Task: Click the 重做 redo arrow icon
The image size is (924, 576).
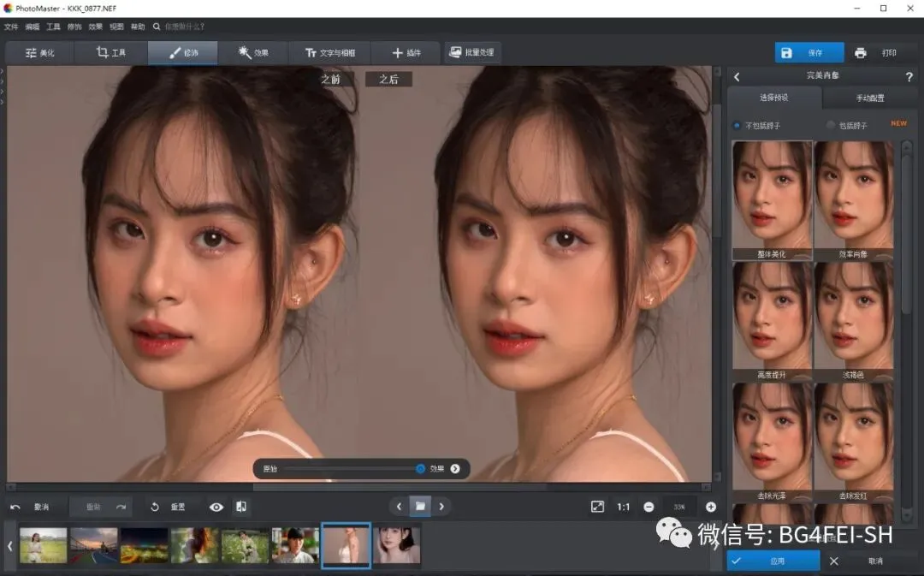Action: (121, 507)
